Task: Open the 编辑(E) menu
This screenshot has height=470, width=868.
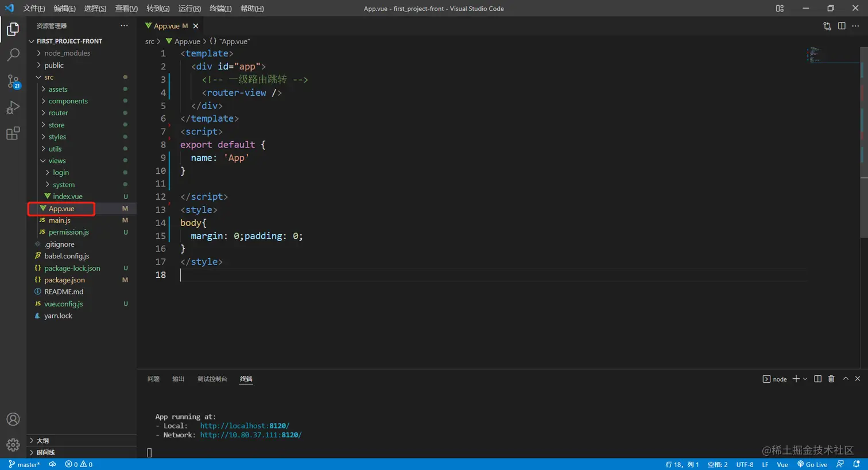Action: pos(64,8)
